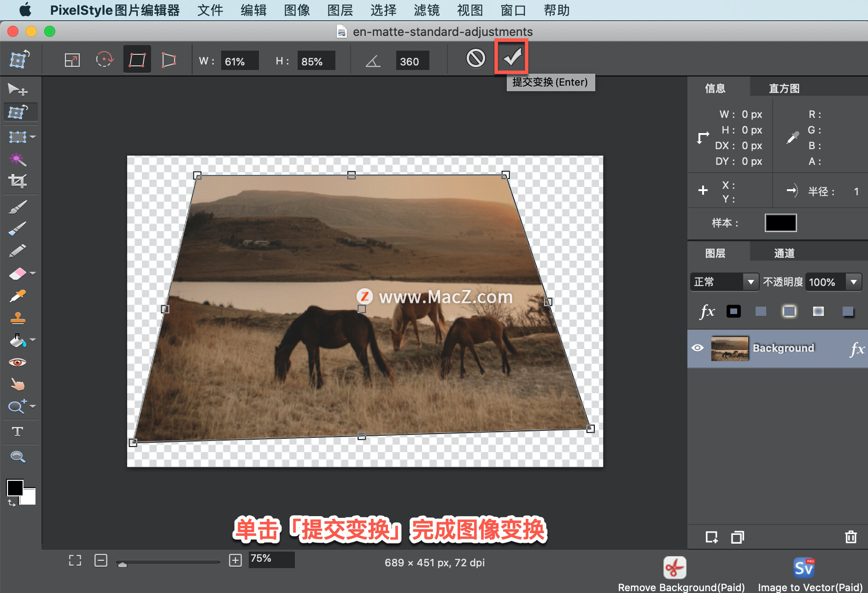Select the Clone Stamp tool
The width and height of the screenshot is (868, 593).
(18, 318)
